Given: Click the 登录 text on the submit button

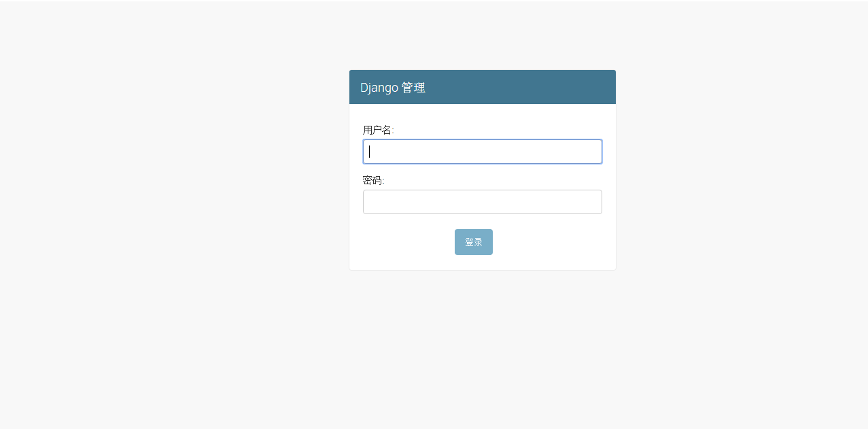Looking at the screenshot, I should pos(474,242).
